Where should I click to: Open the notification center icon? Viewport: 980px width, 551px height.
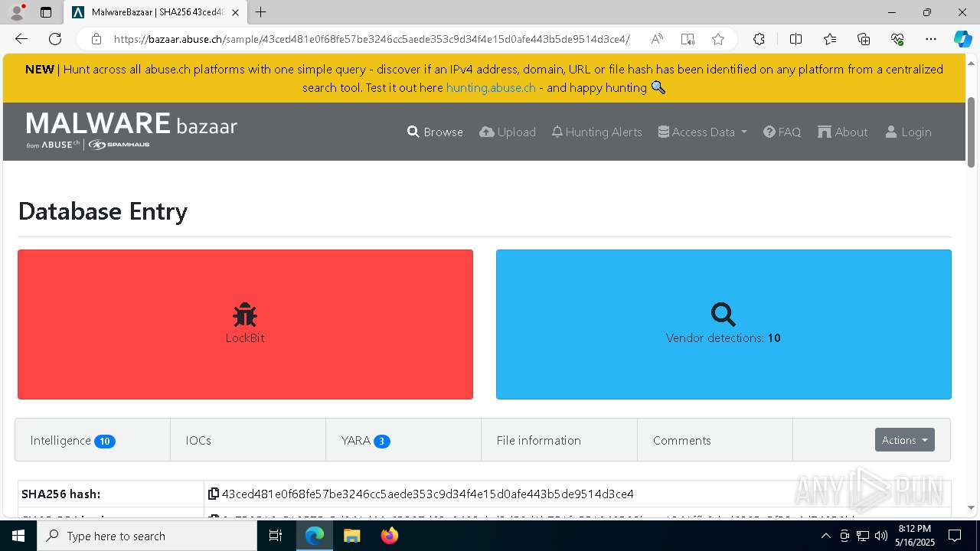tap(955, 536)
